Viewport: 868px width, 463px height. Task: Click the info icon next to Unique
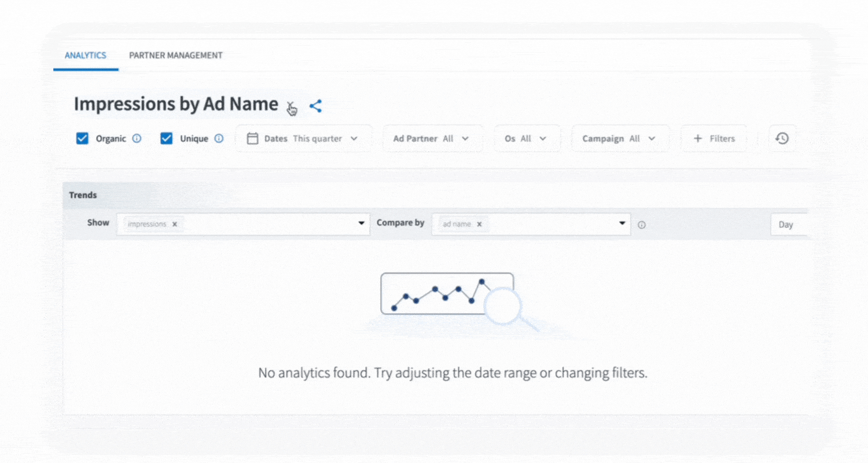pyautogui.click(x=219, y=138)
